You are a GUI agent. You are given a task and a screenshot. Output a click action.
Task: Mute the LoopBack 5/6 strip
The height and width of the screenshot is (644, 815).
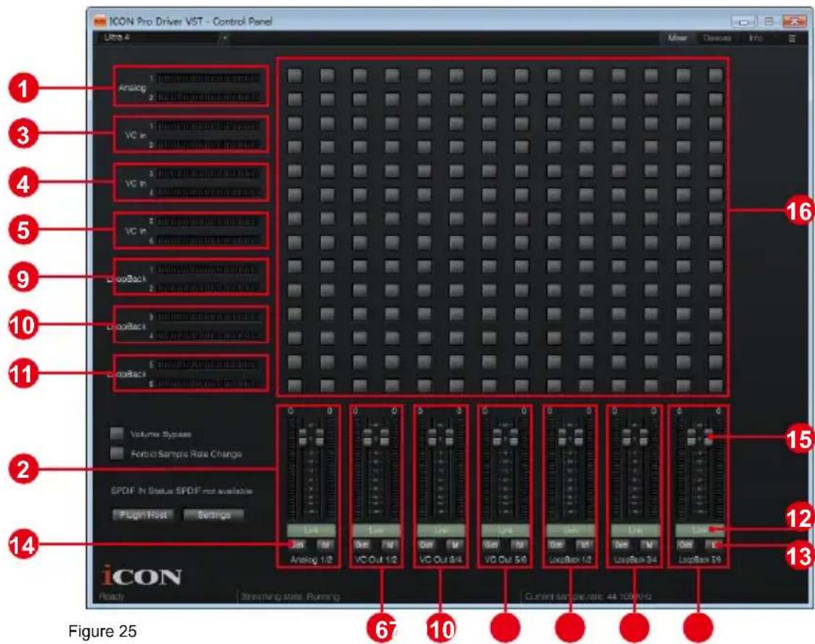[715, 544]
